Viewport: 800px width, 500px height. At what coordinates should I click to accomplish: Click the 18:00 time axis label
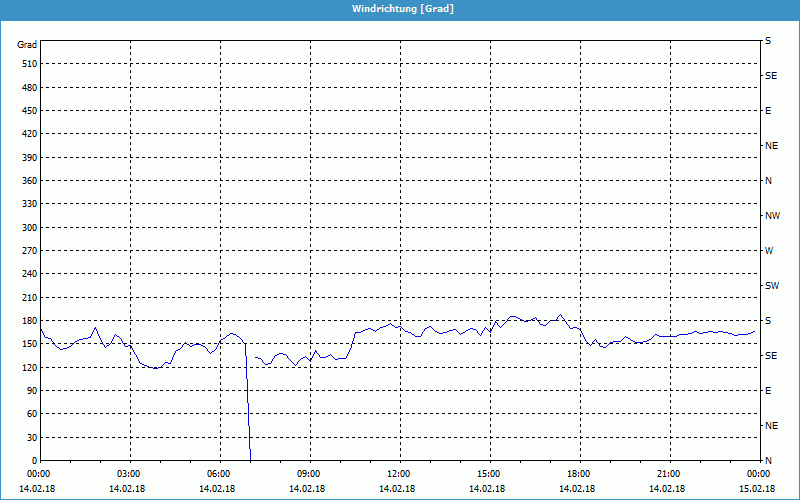pyautogui.click(x=579, y=474)
